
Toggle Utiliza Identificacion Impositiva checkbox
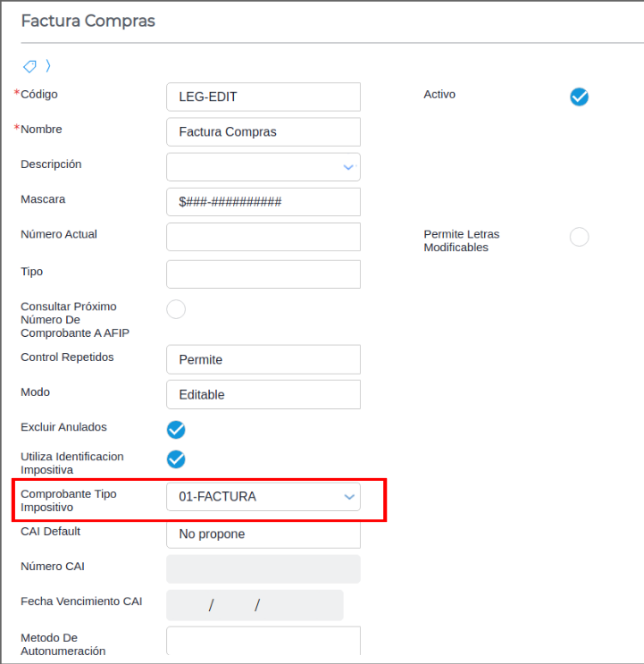(x=176, y=459)
